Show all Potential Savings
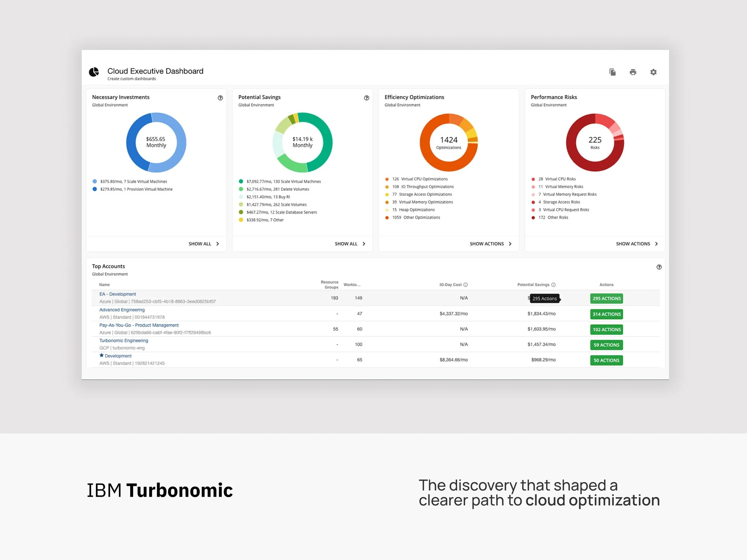The width and height of the screenshot is (747, 560). coord(346,244)
